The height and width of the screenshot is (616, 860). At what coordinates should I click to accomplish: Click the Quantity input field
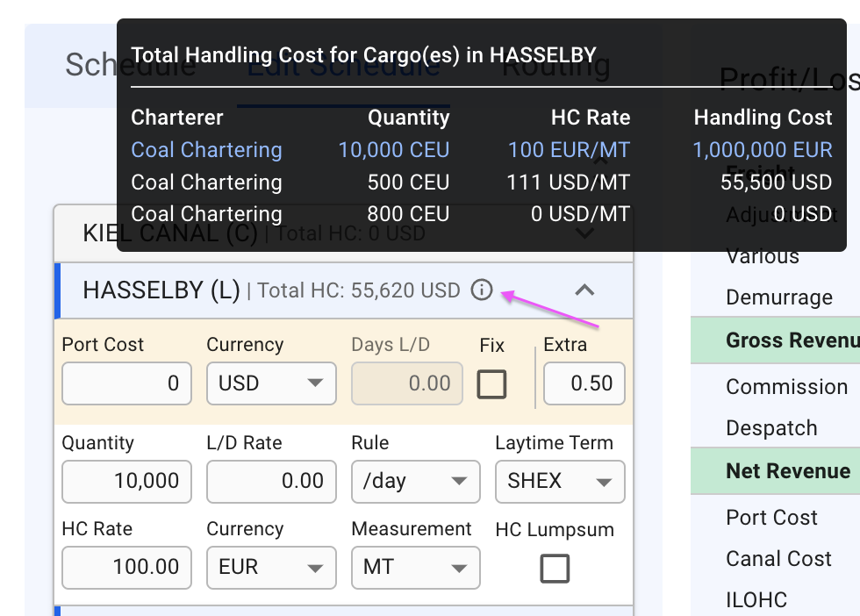(x=127, y=481)
